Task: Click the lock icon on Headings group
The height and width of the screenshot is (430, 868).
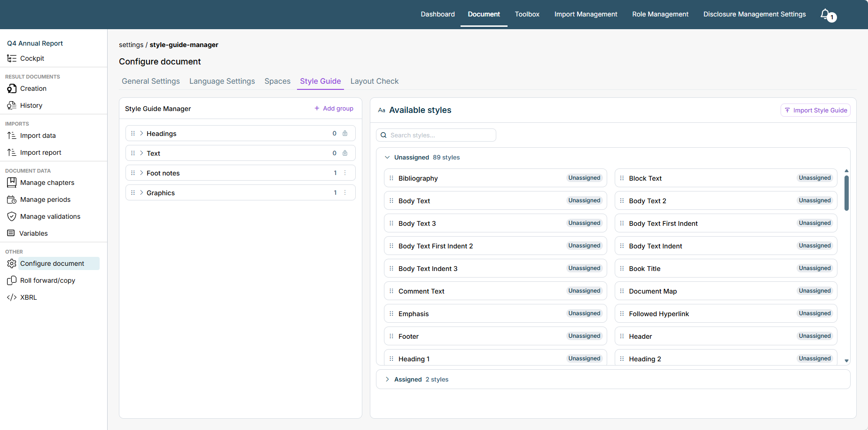Action: pyautogui.click(x=345, y=133)
